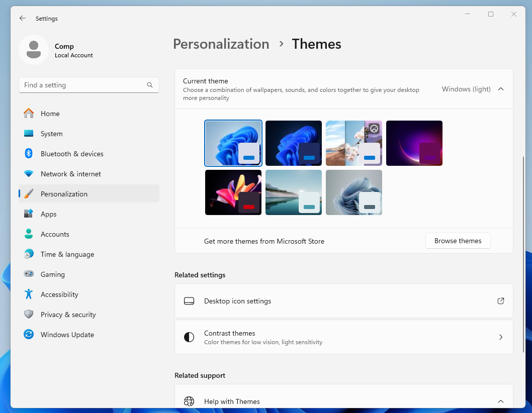Click the back arrow in Settings
Screen dimensions: 532x413
[23, 18]
